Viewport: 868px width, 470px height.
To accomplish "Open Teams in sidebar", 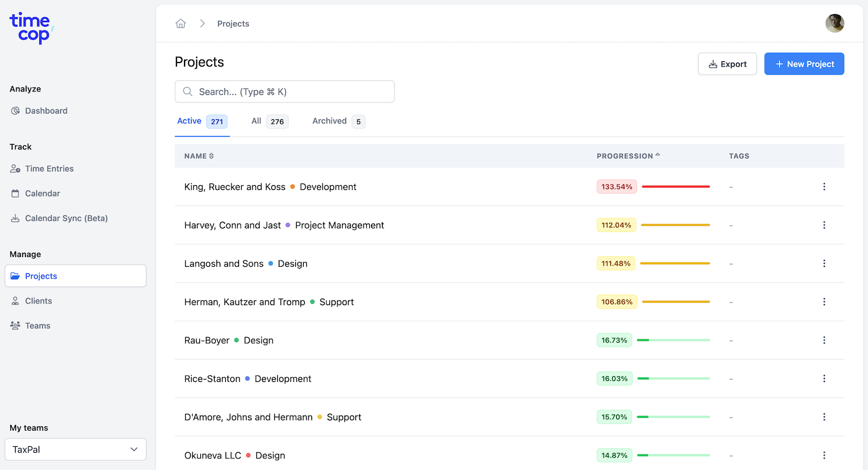I will 38,326.
